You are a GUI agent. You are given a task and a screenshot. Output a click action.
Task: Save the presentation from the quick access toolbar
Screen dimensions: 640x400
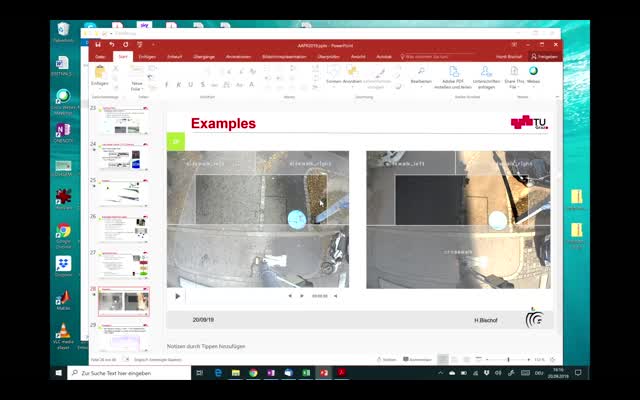point(98,44)
